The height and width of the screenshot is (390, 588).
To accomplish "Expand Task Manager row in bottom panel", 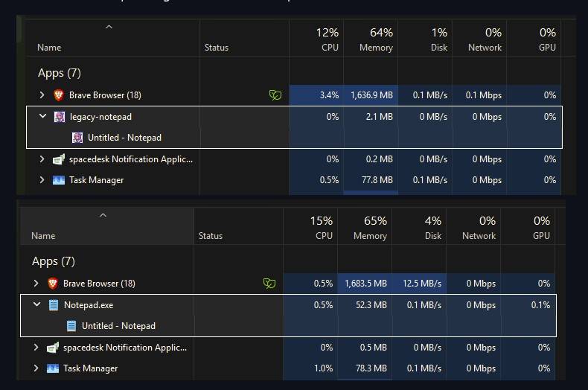I will pyautogui.click(x=36, y=368).
